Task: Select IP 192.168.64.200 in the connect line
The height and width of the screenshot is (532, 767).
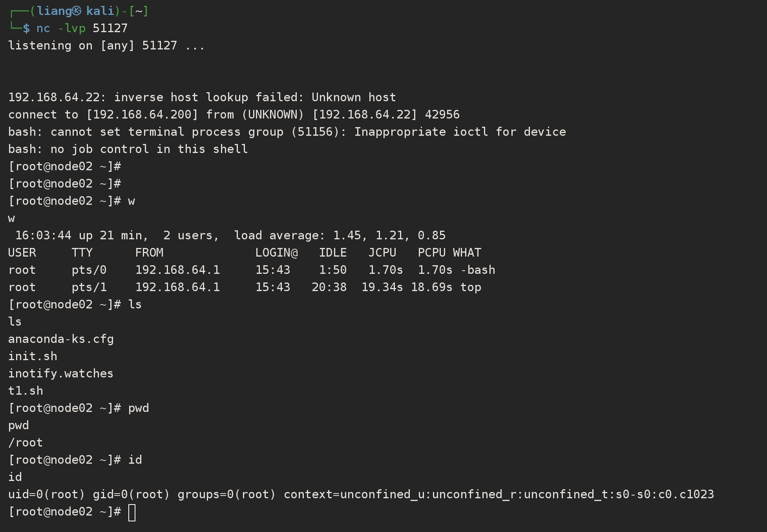Action: 142,115
